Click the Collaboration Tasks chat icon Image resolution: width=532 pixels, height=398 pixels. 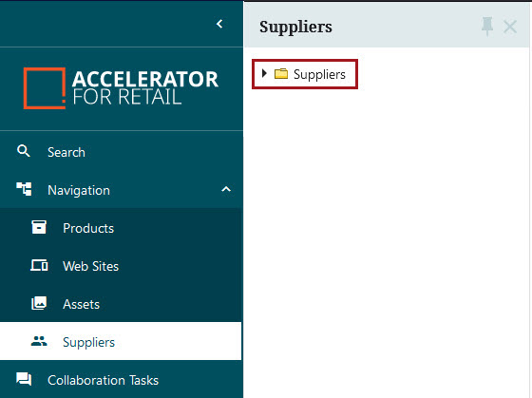coord(24,379)
